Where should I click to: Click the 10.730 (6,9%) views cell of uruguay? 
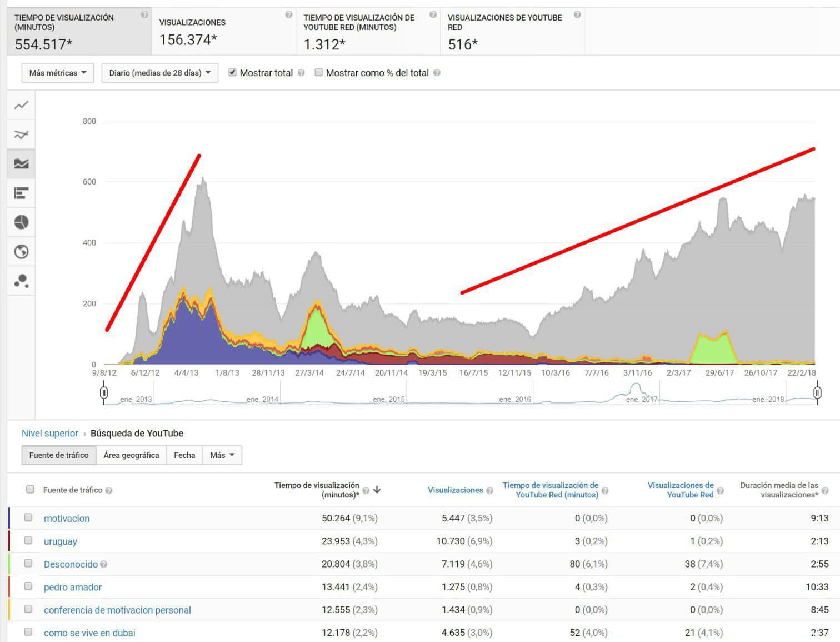click(x=464, y=541)
